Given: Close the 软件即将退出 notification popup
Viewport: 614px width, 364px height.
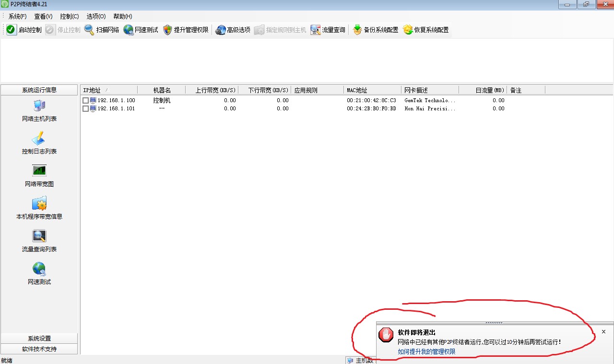Looking at the screenshot, I should click(x=603, y=332).
